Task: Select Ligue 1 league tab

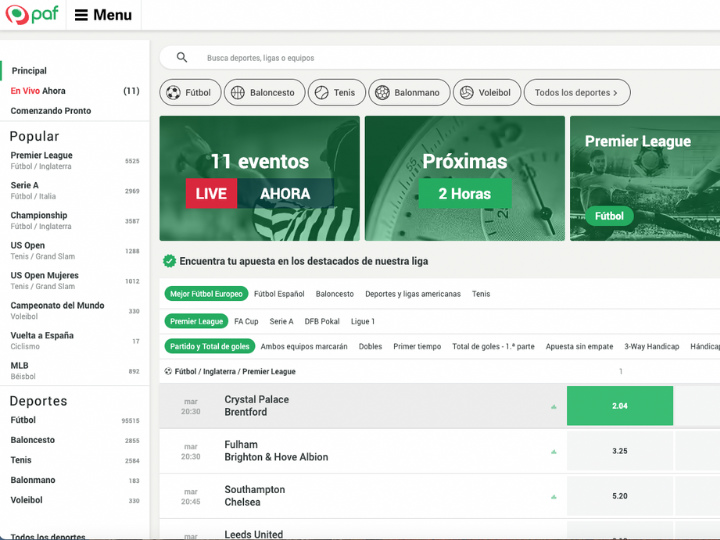Action: point(363,321)
